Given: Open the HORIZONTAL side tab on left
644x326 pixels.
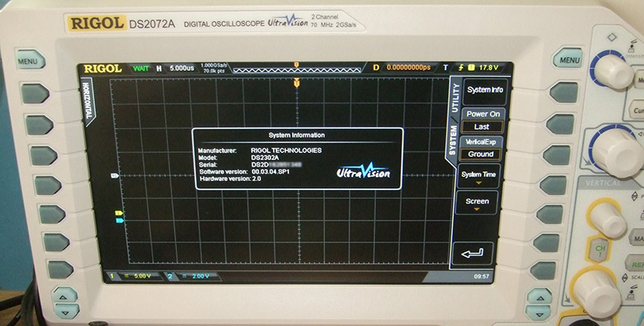Looking at the screenshot, I should pyautogui.click(x=85, y=105).
